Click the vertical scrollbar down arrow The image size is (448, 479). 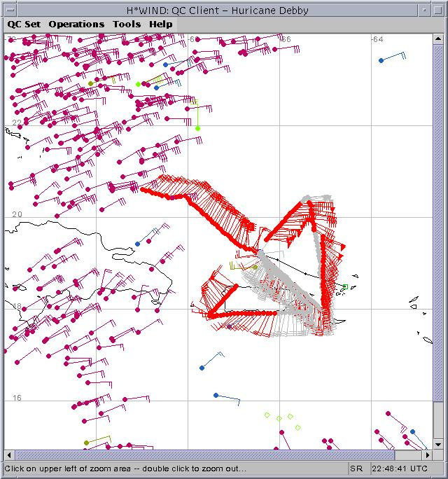click(x=440, y=445)
